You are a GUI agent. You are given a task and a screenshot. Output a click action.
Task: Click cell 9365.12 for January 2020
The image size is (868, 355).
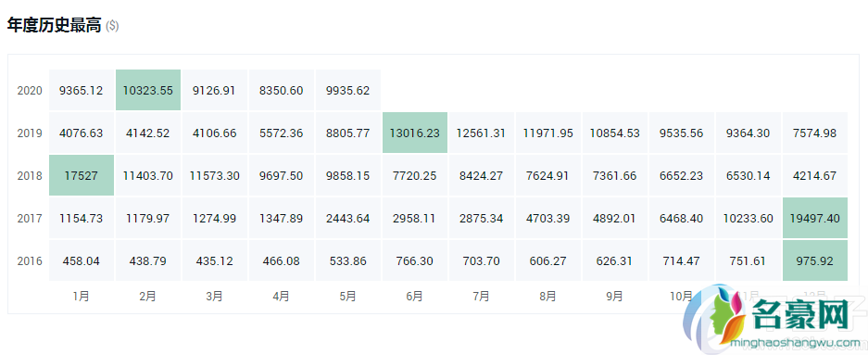coord(82,90)
